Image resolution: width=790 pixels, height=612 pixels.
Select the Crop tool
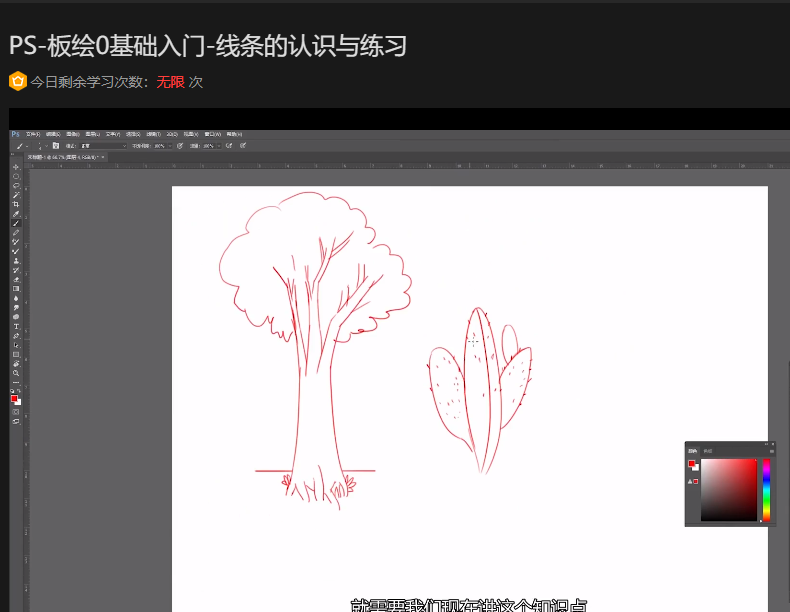16,204
